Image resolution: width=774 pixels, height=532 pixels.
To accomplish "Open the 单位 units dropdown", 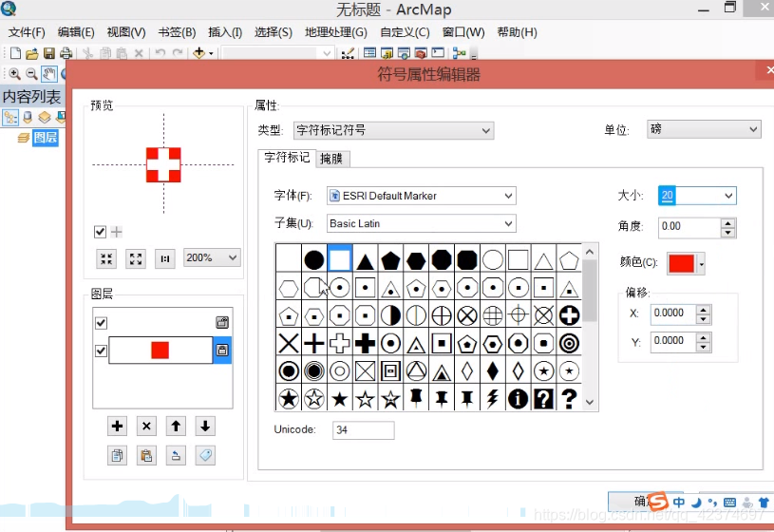I will click(x=704, y=129).
